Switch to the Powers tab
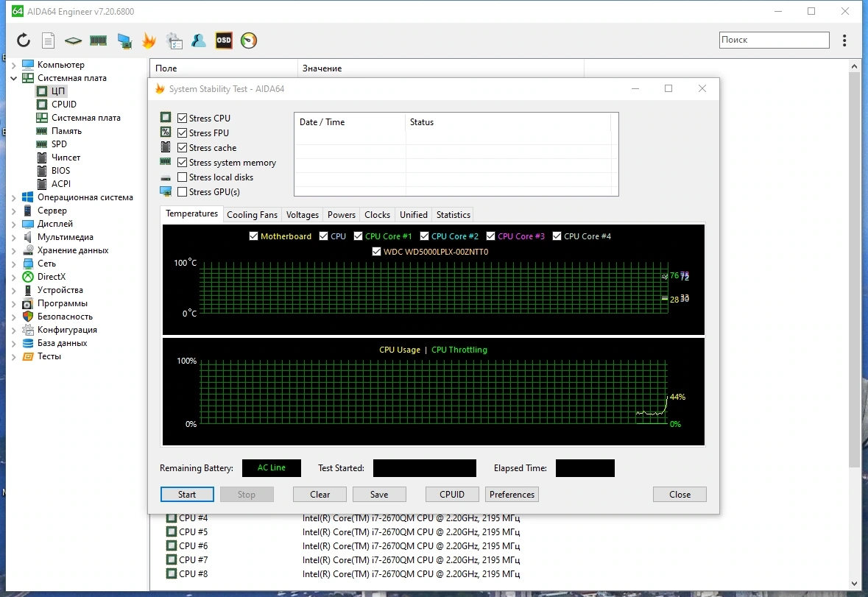Image resolution: width=868 pixels, height=597 pixels. coord(342,215)
